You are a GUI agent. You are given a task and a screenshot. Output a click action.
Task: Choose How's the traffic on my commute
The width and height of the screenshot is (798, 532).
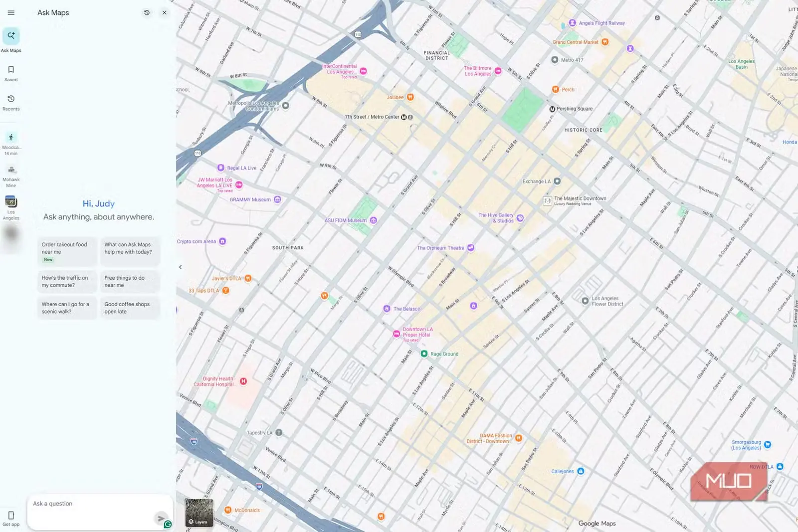click(x=67, y=282)
